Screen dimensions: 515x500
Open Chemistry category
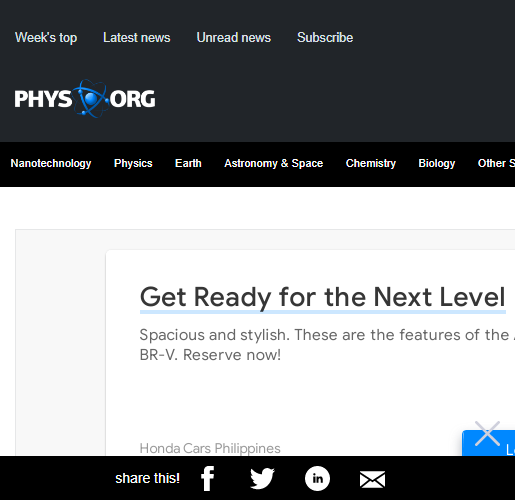tap(371, 163)
